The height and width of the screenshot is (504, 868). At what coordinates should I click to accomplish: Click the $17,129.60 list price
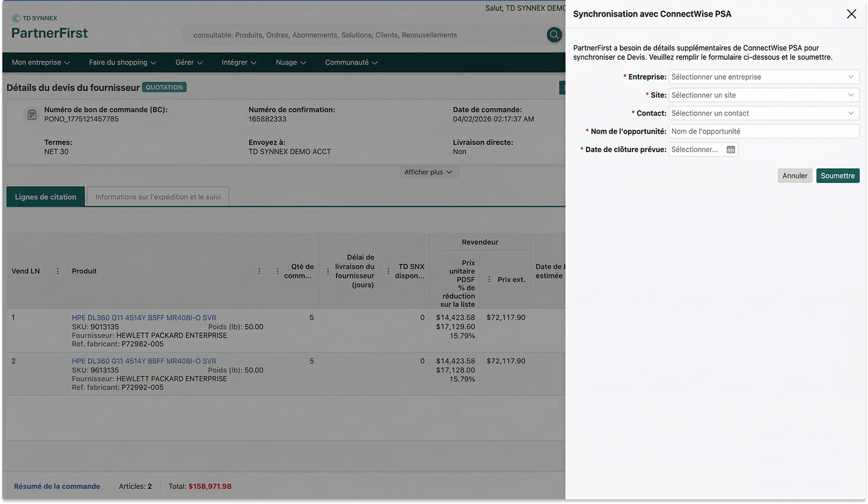coord(455,327)
